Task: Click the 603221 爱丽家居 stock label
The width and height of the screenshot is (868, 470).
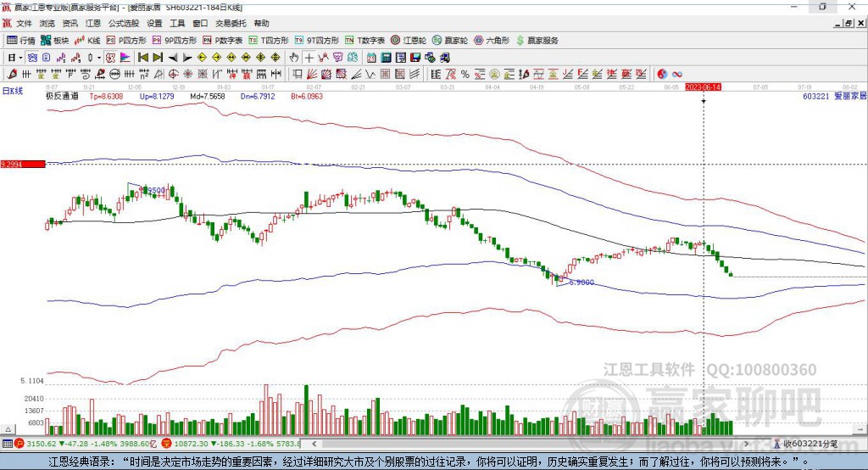Action: point(834,96)
